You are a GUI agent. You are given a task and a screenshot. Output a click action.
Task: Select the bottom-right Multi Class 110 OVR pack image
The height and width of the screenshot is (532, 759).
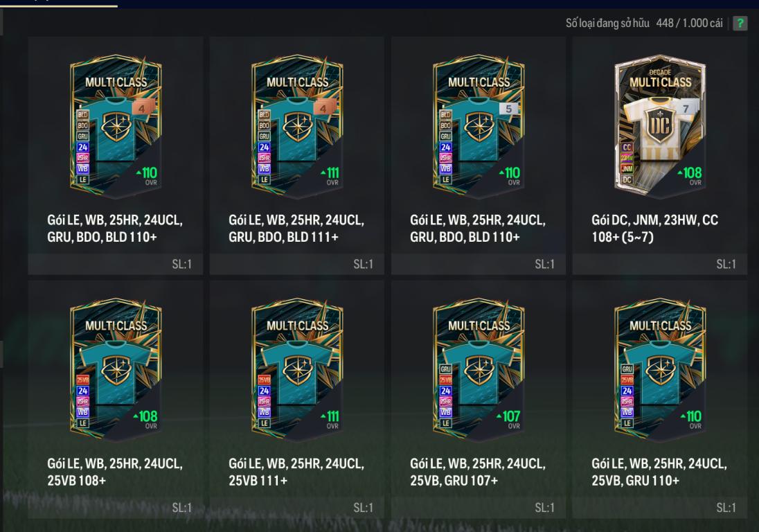click(660, 371)
